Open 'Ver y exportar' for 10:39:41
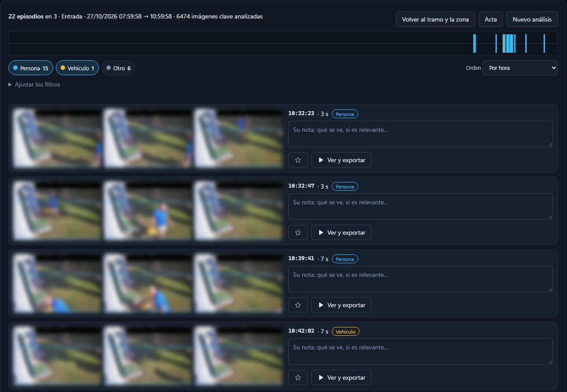Viewport: 567px width, 392px height. pyautogui.click(x=341, y=305)
